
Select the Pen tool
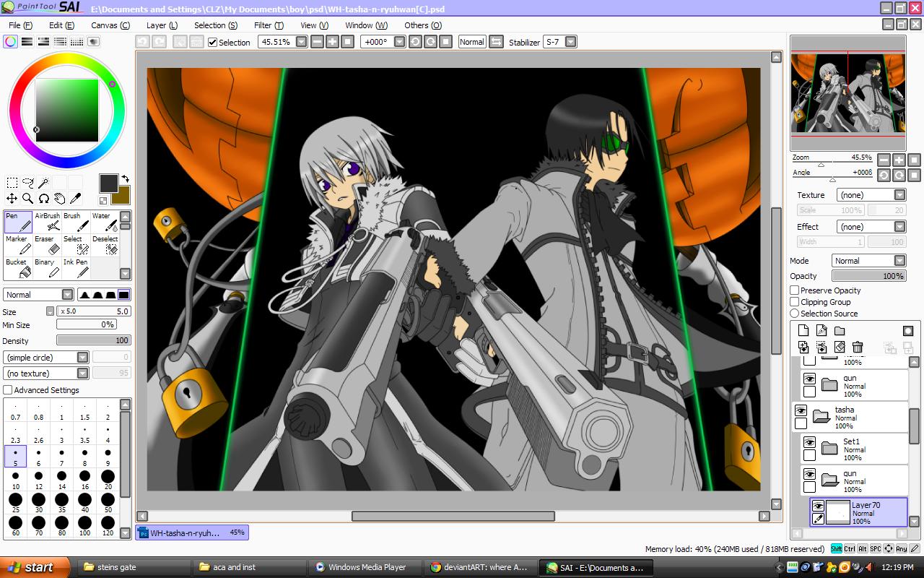click(18, 222)
